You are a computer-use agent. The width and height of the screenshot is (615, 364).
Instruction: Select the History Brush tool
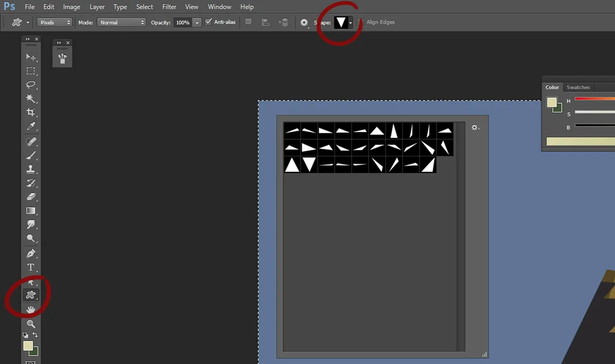coord(31,183)
